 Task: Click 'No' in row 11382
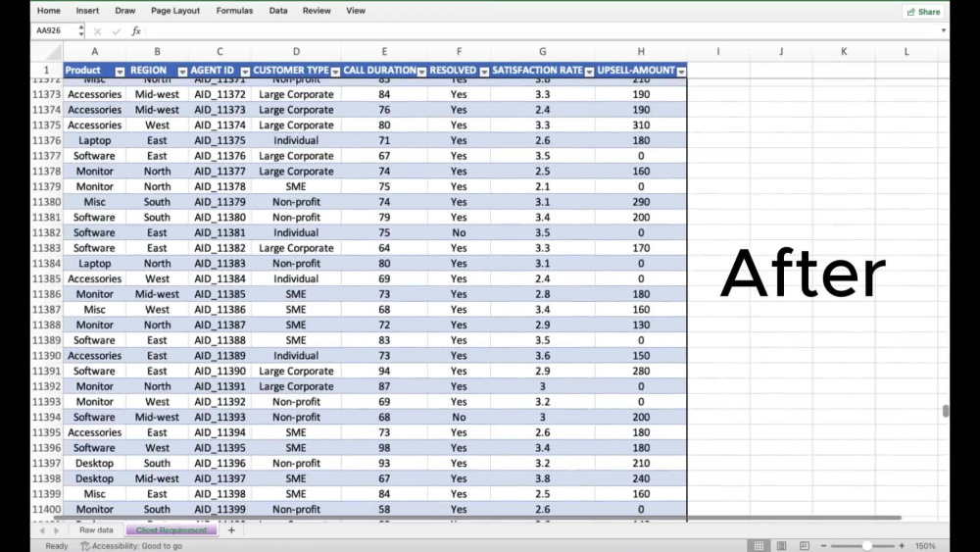459,232
